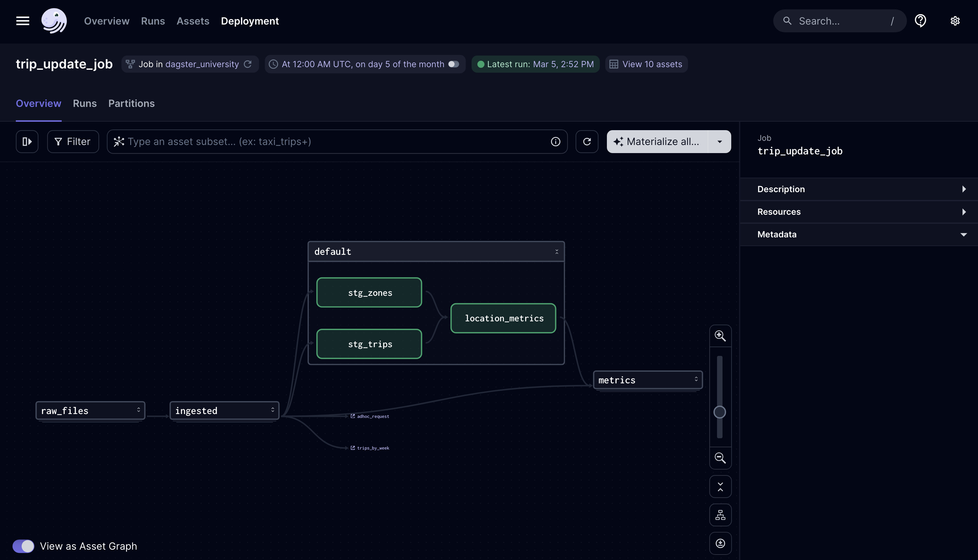Click the schedule clock icon
This screenshot has height=560, width=978.
click(274, 64)
